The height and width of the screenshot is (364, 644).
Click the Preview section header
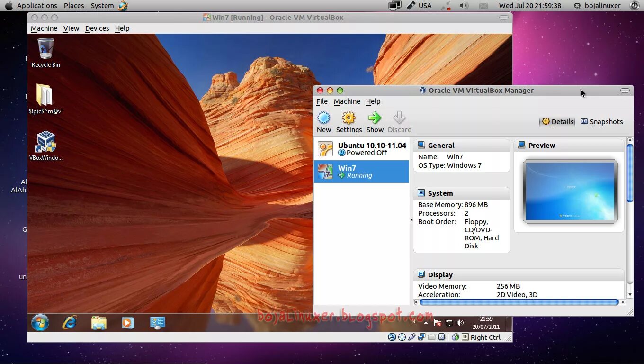569,145
